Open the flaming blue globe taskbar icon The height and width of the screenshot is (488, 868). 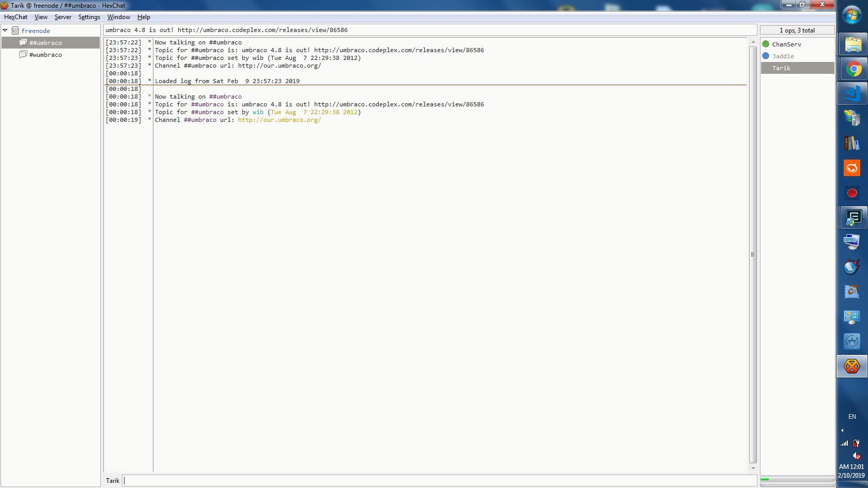coord(852,267)
